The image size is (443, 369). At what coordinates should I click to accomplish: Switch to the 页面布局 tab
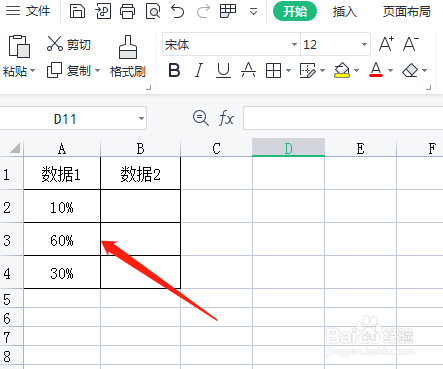pyautogui.click(x=406, y=12)
